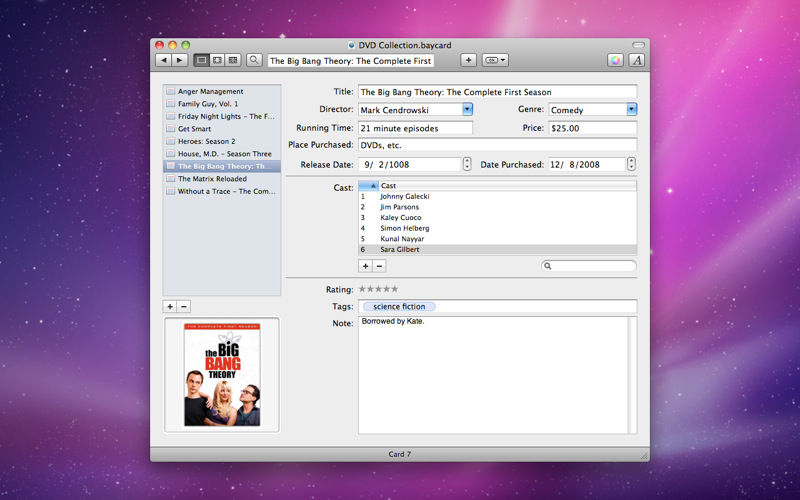Screen dimensions: 800x500
Task: Switch to the third view mode icon
Action: pos(233,60)
